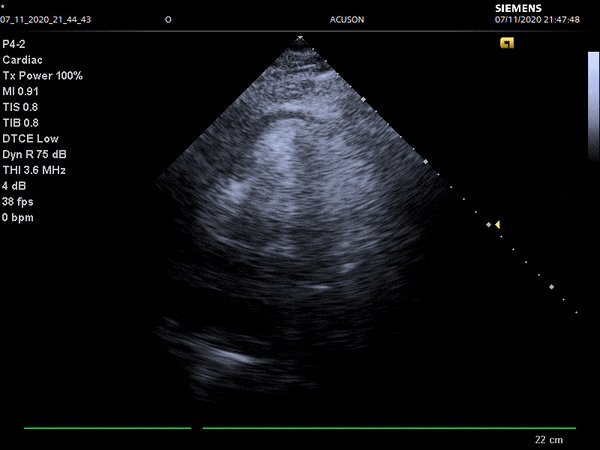Click the TIB 0.8 value
The image size is (600, 450).
coord(20,123)
